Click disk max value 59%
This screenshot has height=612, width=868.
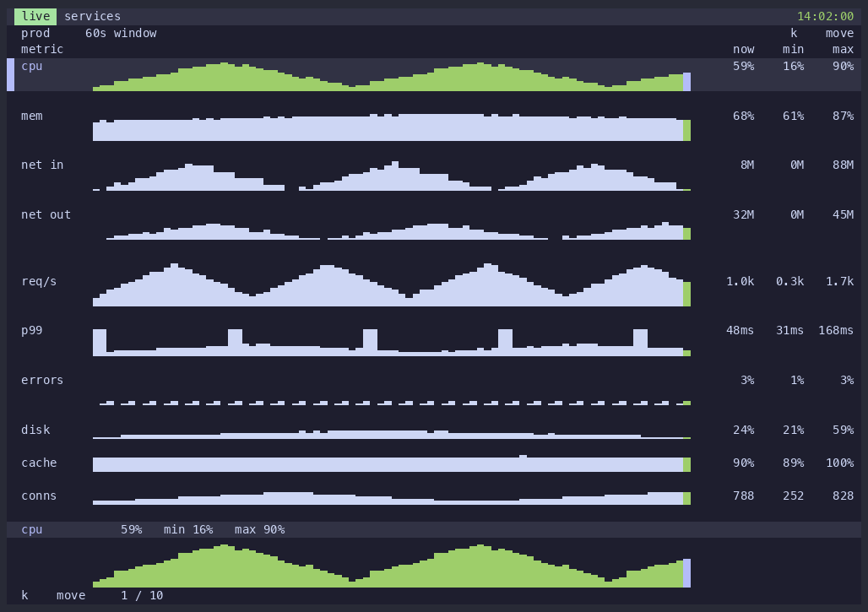tap(843, 430)
